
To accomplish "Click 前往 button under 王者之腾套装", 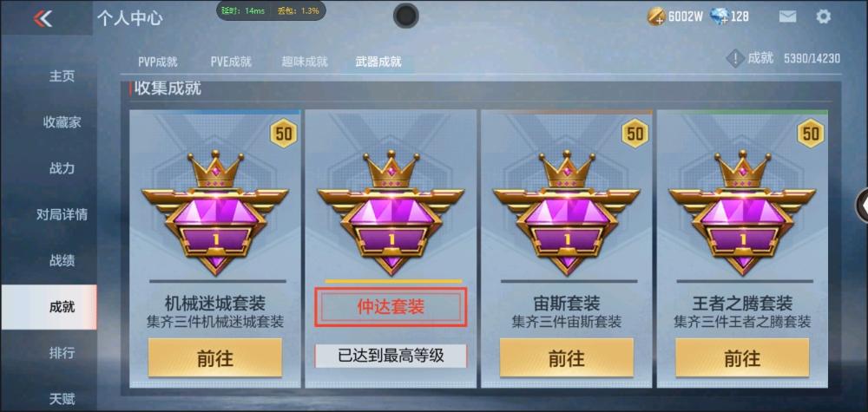I will (742, 358).
